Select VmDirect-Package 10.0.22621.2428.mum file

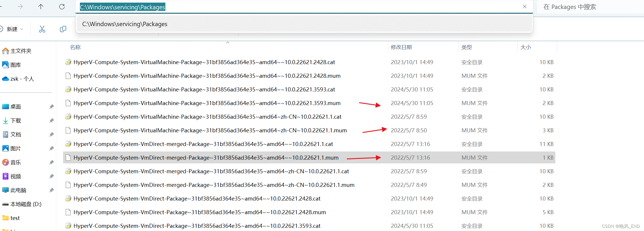[x=309, y=212]
